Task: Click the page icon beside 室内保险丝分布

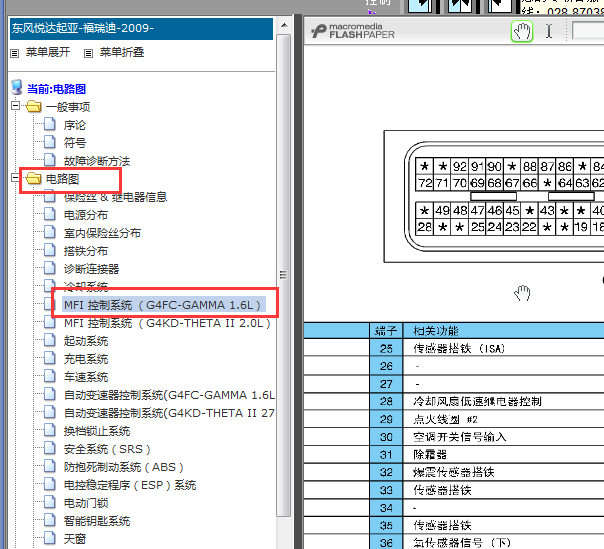Action: (x=50, y=232)
